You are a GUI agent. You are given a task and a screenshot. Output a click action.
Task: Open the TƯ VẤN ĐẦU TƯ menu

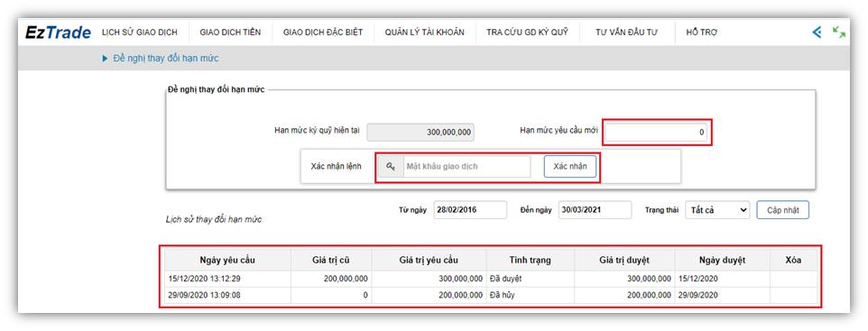click(626, 32)
